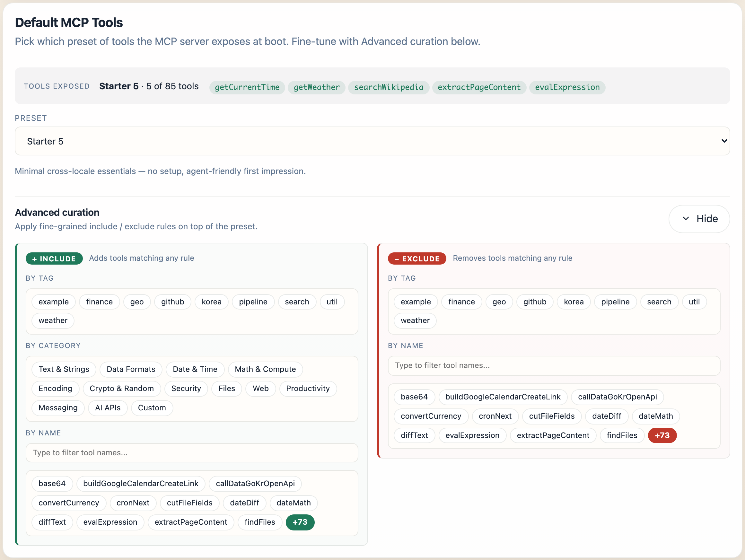Toggle include tag 'geo'
The width and height of the screenshot is (745, 560).
[x=137, y=302]
